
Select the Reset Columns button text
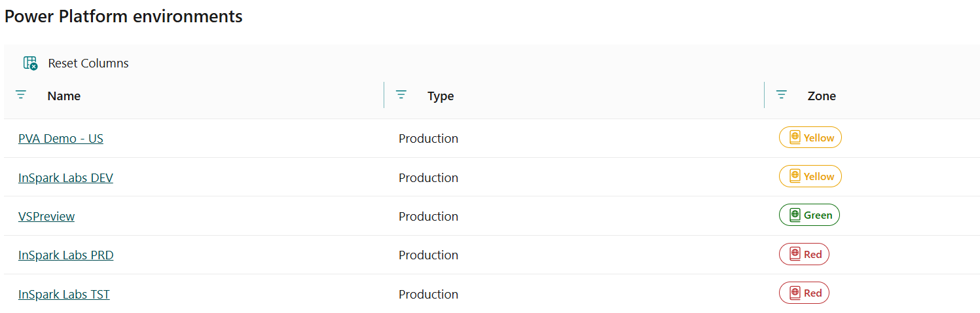tap(88, 64)
